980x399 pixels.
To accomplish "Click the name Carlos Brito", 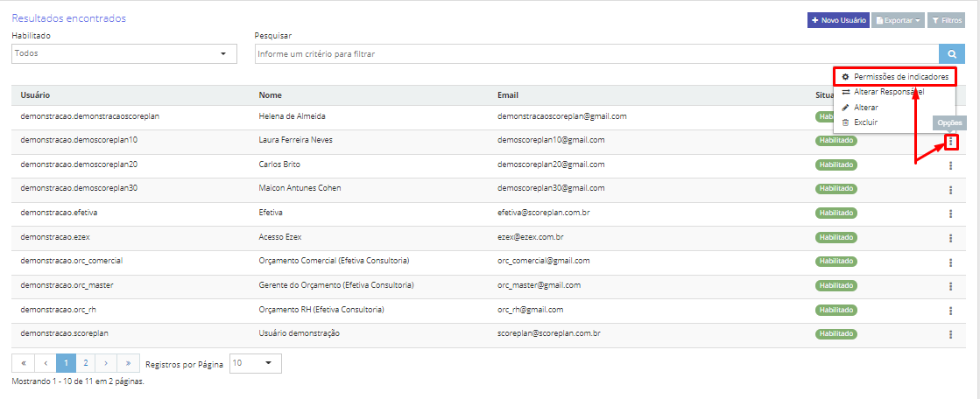I will (x=280, y=164).
